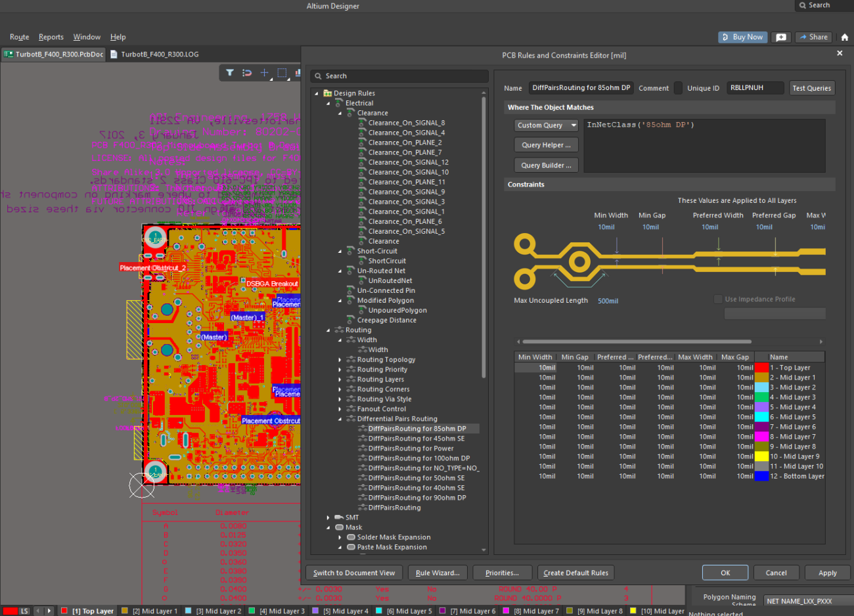
Task: Open the Custom Query dropdown
Action: click(546, 125)
